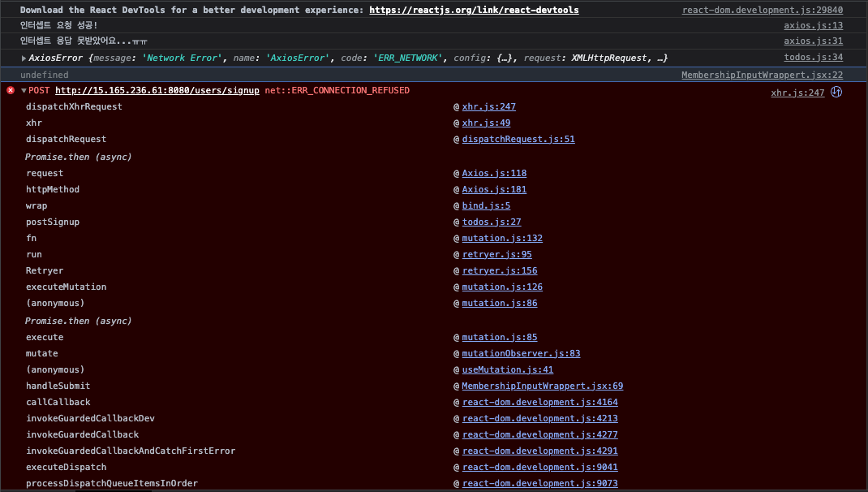Open todos.js:27 link
The width and height of the screenshot is (868, 492).
(x=492, y=222)
